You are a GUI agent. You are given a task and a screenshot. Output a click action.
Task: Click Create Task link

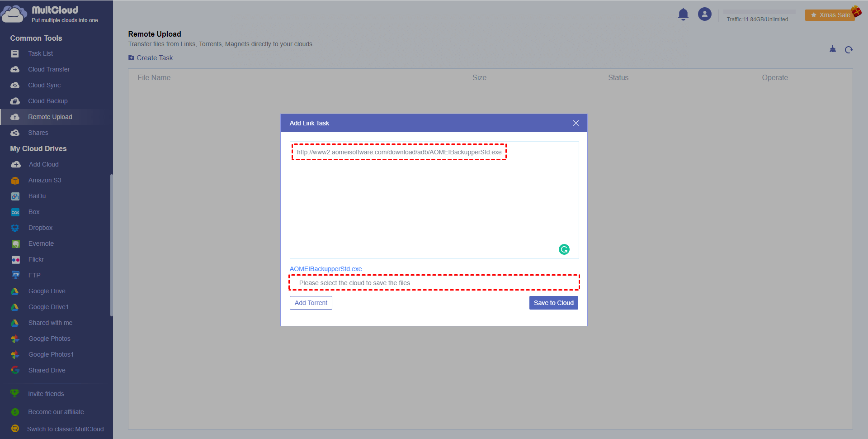click(x=151, y=58)
